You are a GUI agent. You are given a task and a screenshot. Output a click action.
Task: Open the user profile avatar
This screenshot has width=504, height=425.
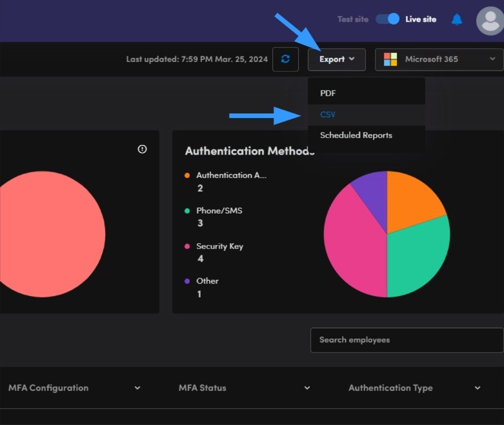coord(489,21)
